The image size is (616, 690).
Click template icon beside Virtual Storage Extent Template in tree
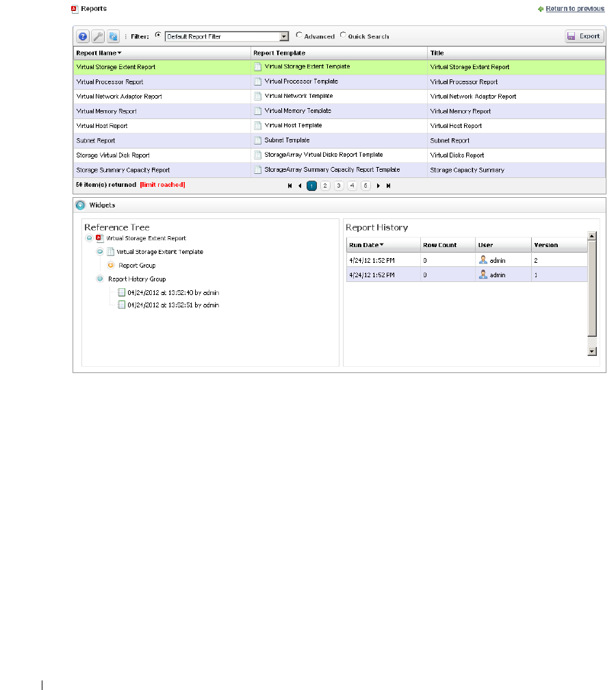110,252
